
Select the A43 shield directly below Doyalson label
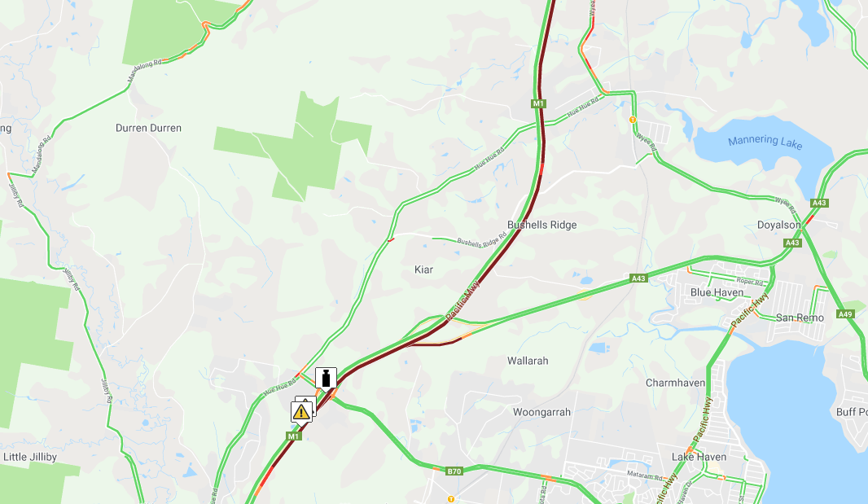click(792, 243)
